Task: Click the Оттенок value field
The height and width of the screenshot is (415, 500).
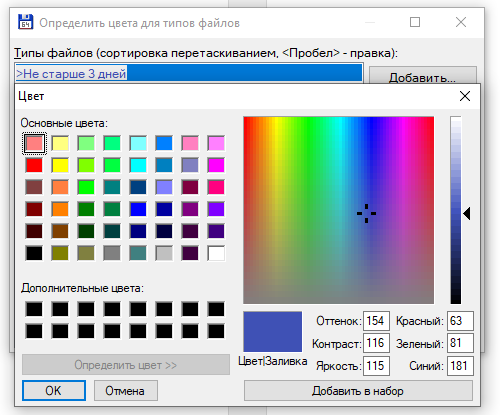Action: tap(376, 321)
